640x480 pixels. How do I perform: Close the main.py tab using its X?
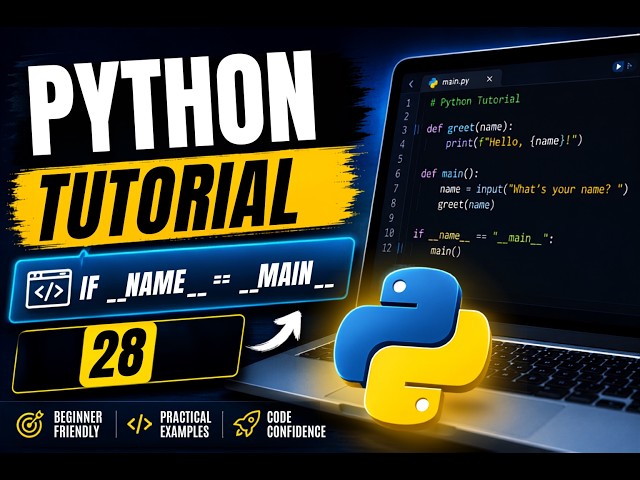pos(490,79)
